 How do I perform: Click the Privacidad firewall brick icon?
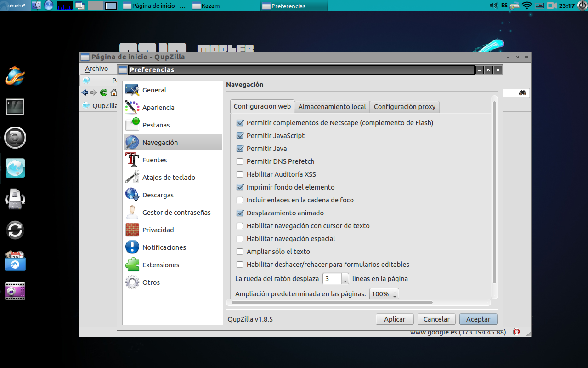(132, 230)
